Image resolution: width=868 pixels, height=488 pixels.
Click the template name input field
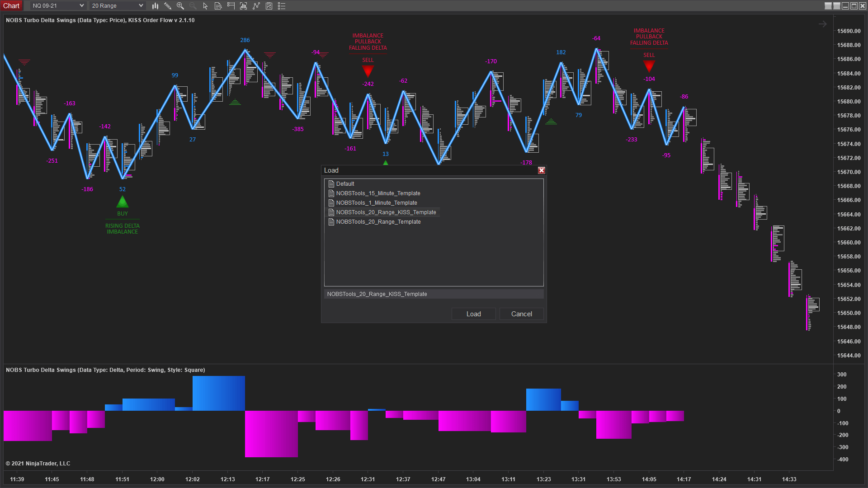434,294
